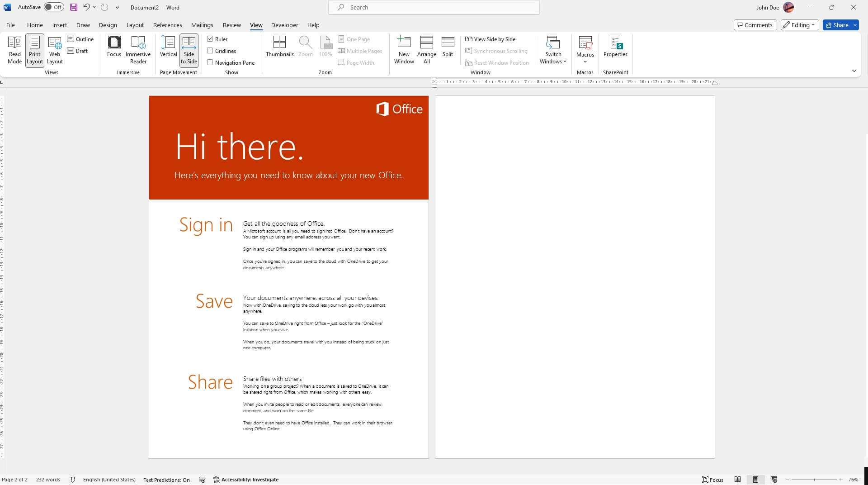Open the Immersive Reader
Screen dimensions: 868x485
[137, 50]
